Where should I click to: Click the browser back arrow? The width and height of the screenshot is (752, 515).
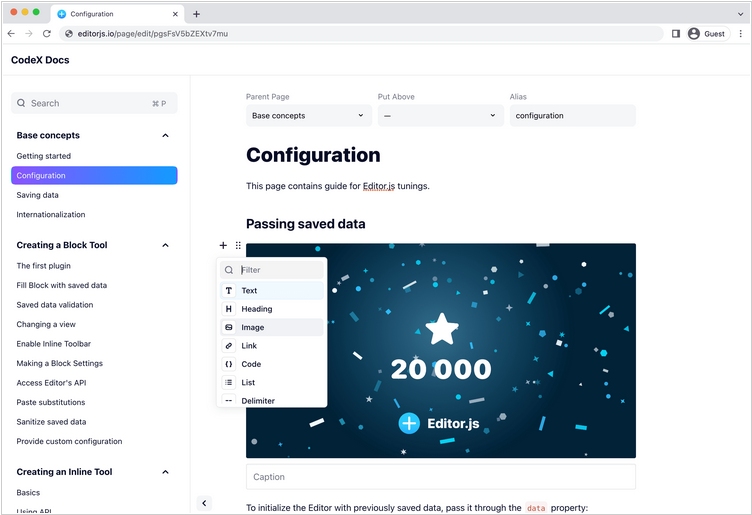(12, 34)
